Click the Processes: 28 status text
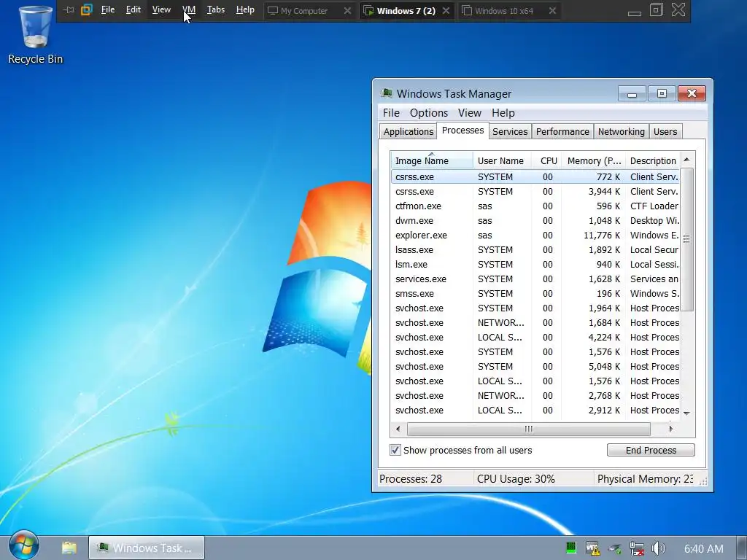The image size is (747, 560). coord(411,479)
